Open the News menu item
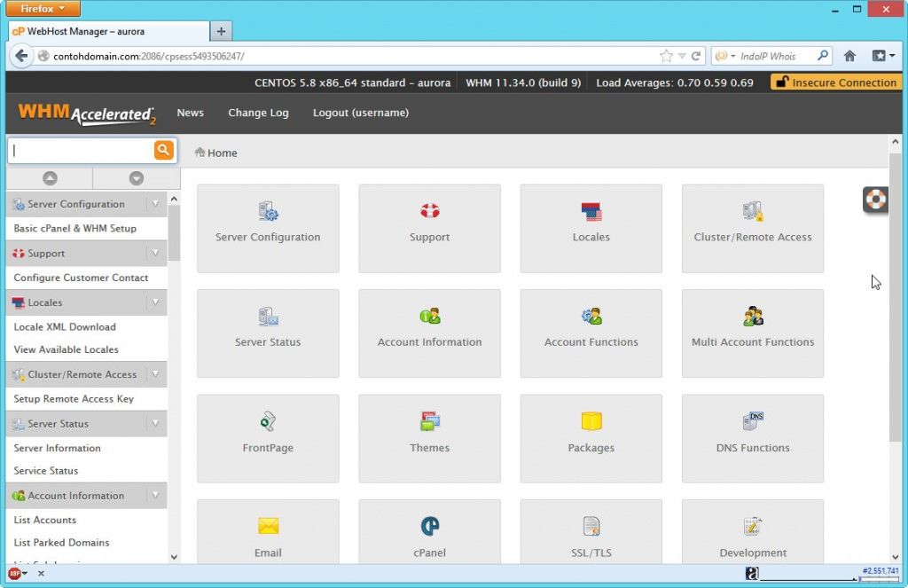This screenshot has height=588, width=908. pyautogui.click(x=190, y=113)
